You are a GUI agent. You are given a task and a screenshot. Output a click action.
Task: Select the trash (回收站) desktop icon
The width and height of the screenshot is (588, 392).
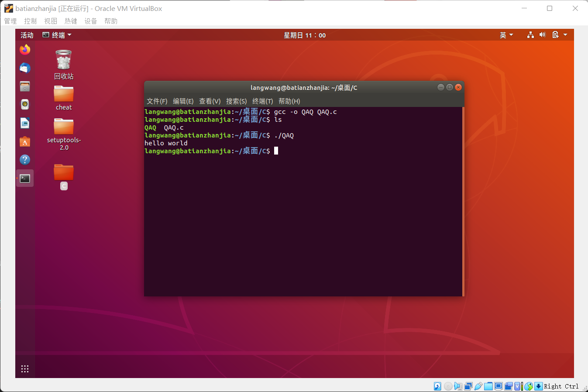point(64,65)
